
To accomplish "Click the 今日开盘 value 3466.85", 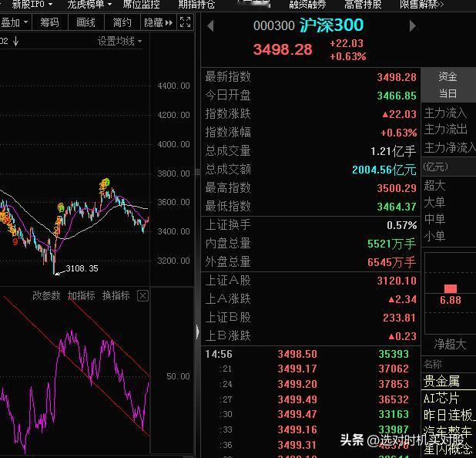I will point(397,96).
